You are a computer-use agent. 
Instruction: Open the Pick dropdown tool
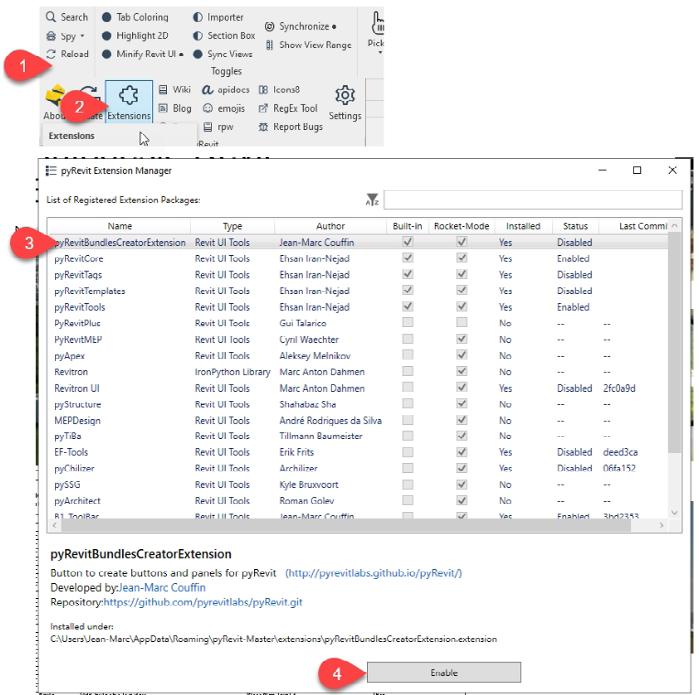376,32
